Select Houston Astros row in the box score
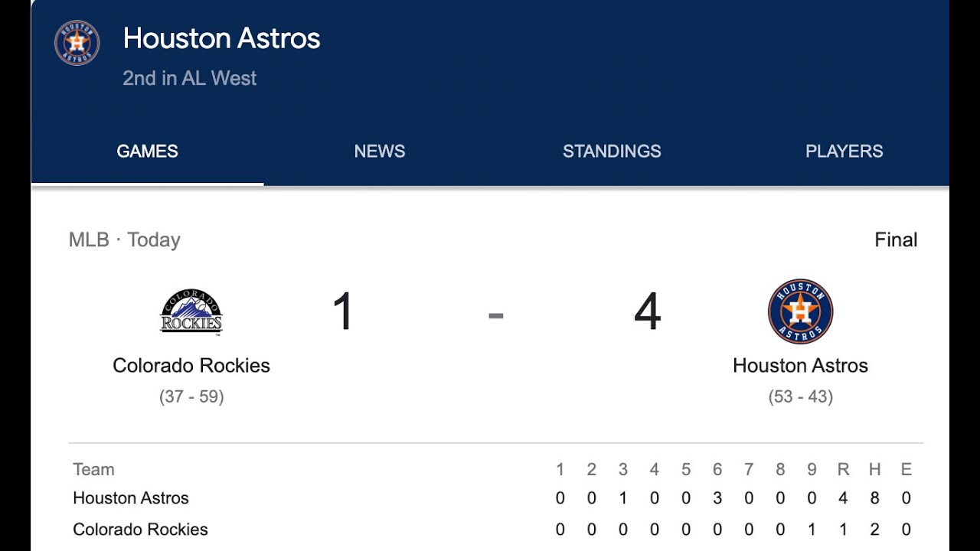 coord(131,498)
